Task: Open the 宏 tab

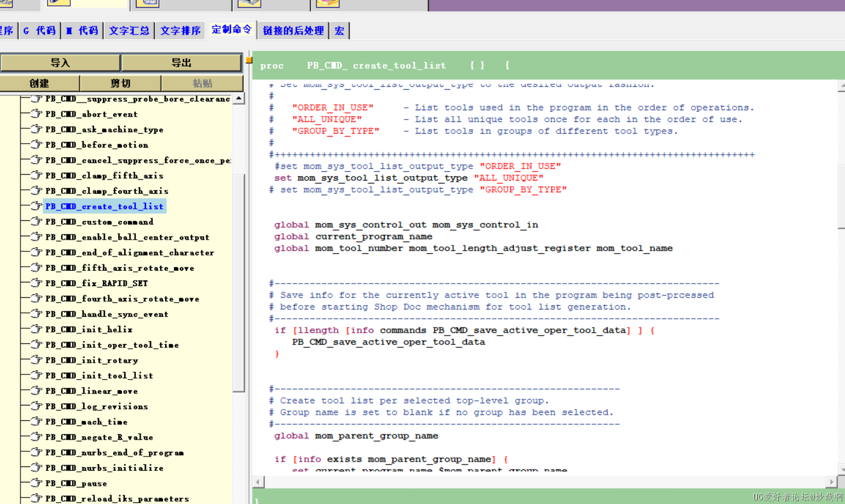Action: (x=339, y=30)
